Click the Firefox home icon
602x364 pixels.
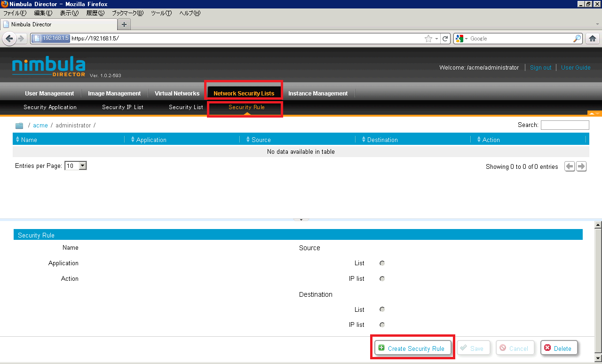[593, 39]
